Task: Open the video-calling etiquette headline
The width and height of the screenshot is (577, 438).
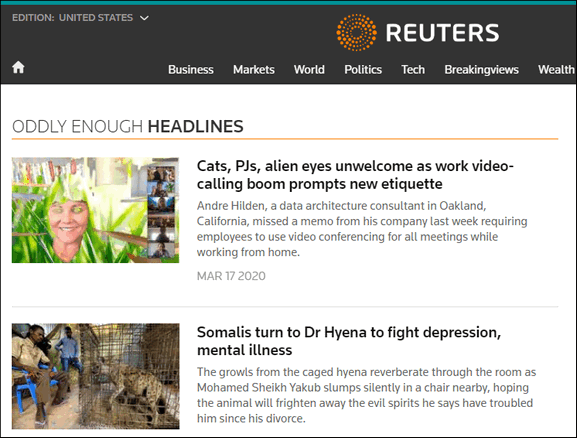Action: [355, 175]
